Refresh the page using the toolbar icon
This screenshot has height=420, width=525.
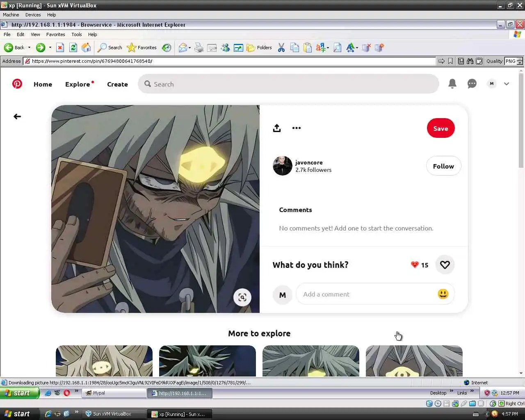click(73, 48)
